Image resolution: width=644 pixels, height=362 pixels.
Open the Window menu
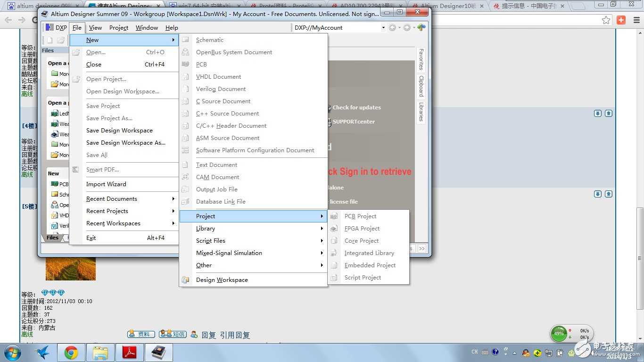pyautogui.click(x=147, y=28)
